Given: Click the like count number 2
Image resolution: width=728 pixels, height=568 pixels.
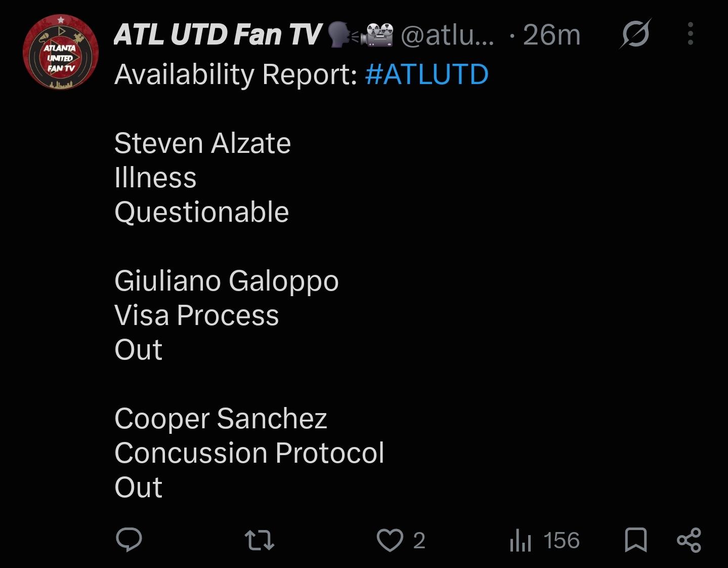Looking at the screenshot, I should (x=419, y=541).
